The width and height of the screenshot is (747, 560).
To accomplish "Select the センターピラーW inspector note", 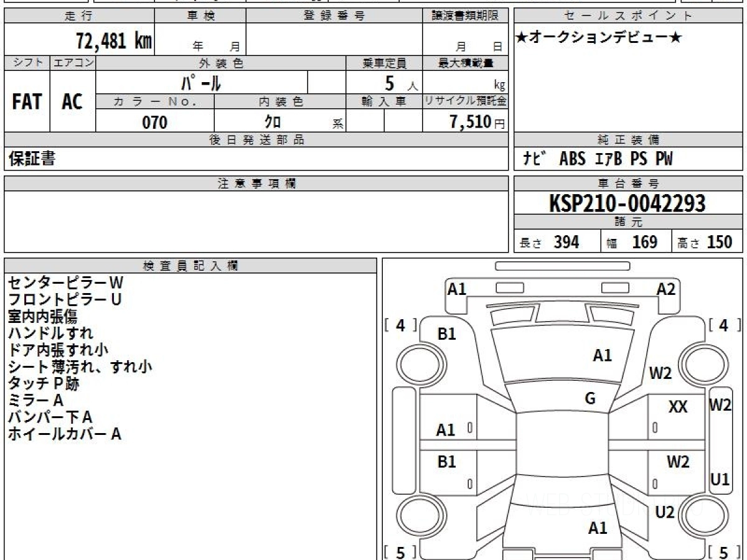I will [65, 282].
